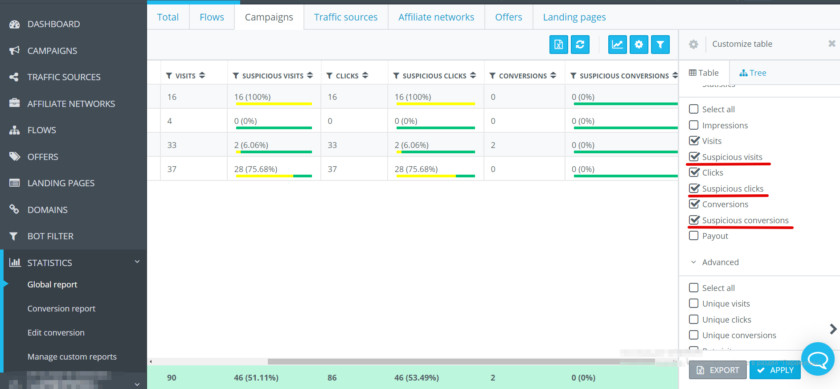Filter the Clicks column using funnel icon
Image resolution: width=840 pixels, height=389 pixels.
(x=329, y=76)
